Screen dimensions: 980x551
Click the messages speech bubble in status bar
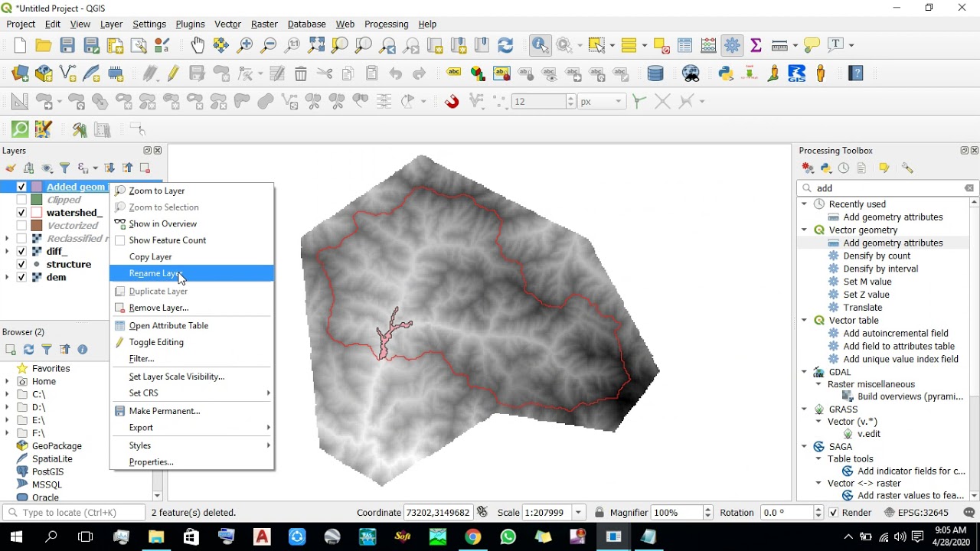(970, 513)
